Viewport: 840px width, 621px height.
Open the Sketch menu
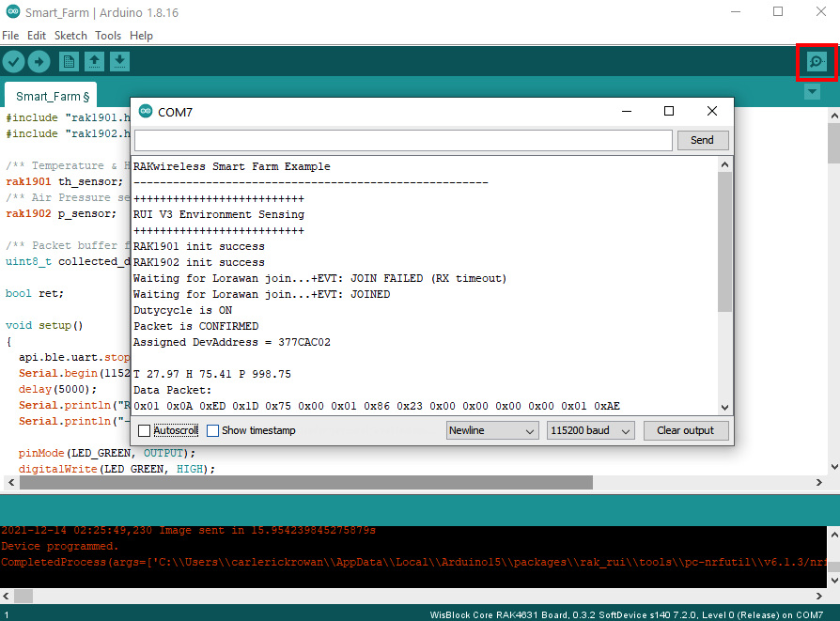(x=70, y=36)
